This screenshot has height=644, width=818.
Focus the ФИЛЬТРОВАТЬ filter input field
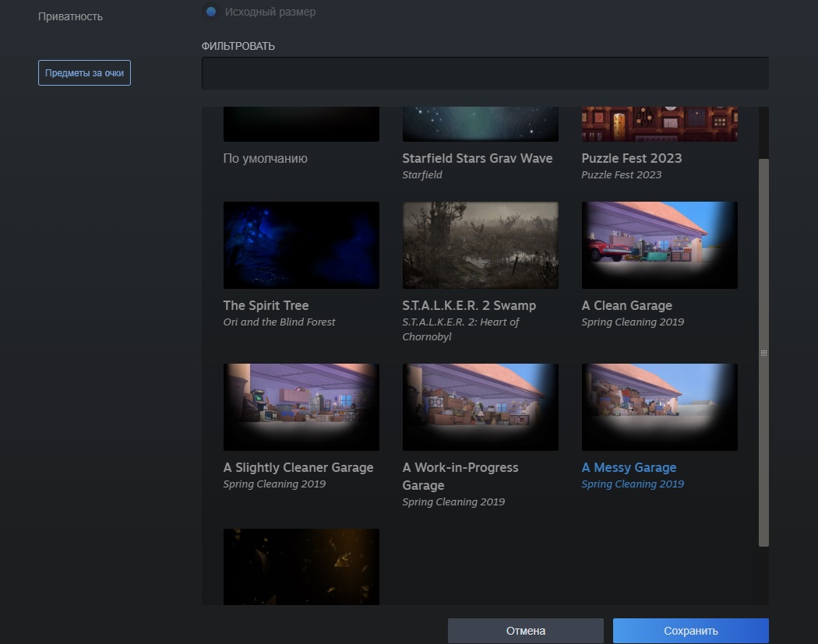coord(485,73)
